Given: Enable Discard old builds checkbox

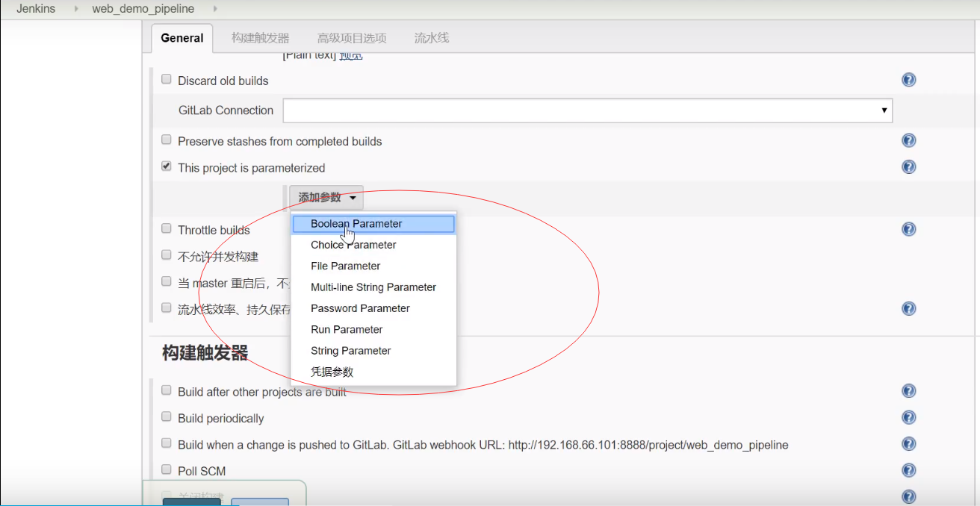Looking at the screenshot, I should pyautogui.click(x=167, y=79).
